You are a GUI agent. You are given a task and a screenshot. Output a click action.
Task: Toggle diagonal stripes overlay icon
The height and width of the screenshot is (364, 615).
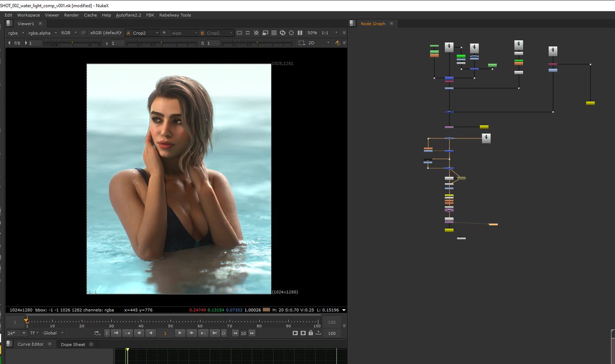tap(257, 33)
